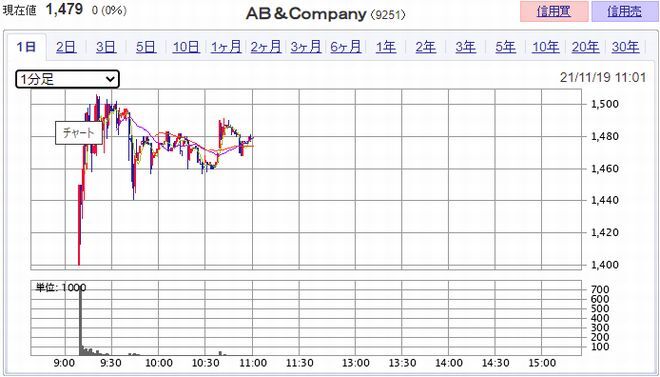Viewport: 660px width, 377px height.
Task: Click the 600 volume axis label
Action: 600,299
